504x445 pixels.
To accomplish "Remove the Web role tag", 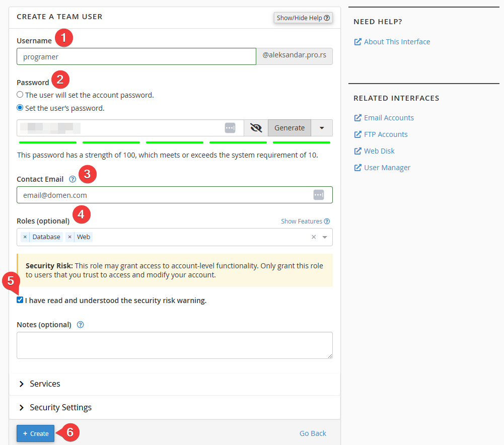I will [x=70, y=237].
